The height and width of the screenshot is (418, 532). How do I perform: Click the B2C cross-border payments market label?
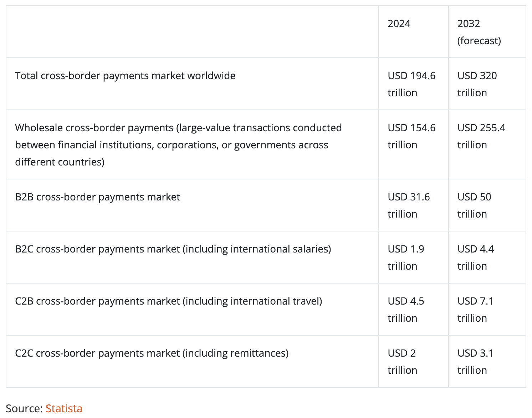173,249
